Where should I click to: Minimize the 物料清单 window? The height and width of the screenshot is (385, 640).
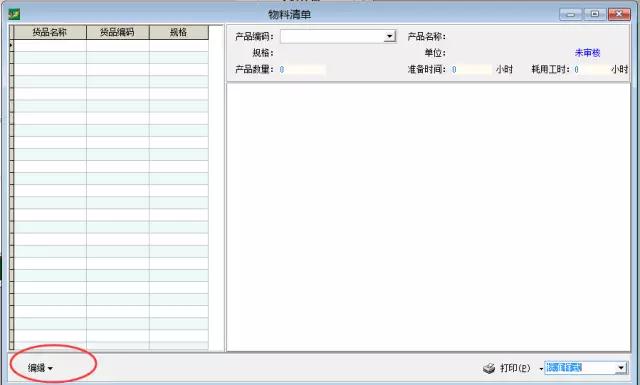pos(571,14)
